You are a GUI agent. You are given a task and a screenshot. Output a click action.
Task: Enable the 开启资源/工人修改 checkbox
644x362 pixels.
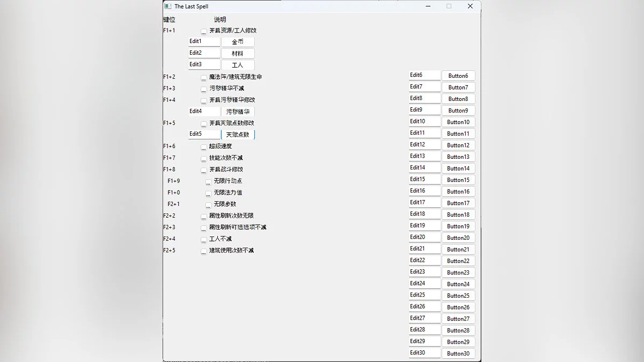coord(204,32)
